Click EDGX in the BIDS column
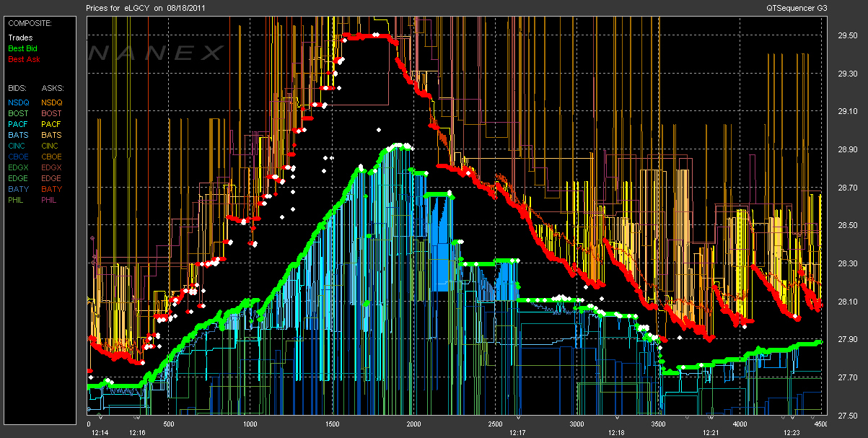This screenshot has width=868, height=438. pos(18,167)
